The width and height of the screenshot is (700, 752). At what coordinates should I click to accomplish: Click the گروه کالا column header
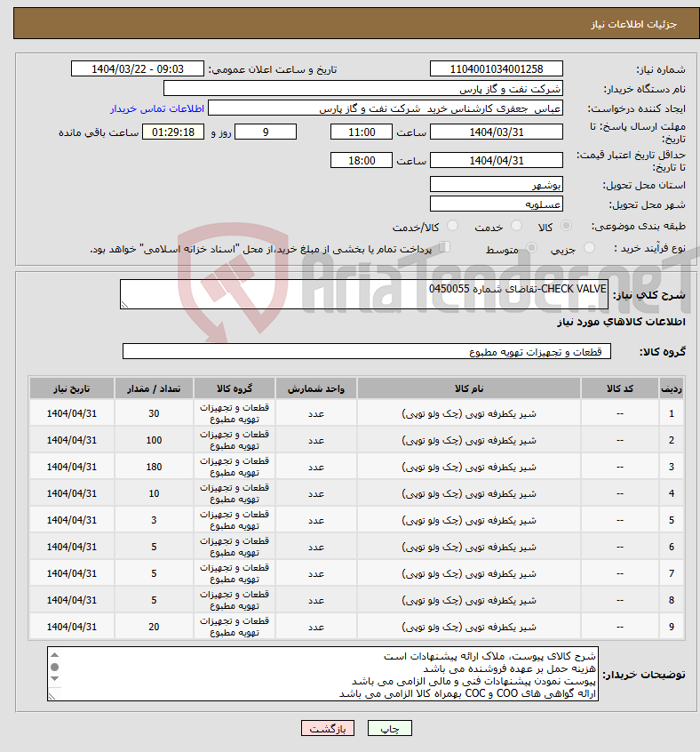[235, 388]
